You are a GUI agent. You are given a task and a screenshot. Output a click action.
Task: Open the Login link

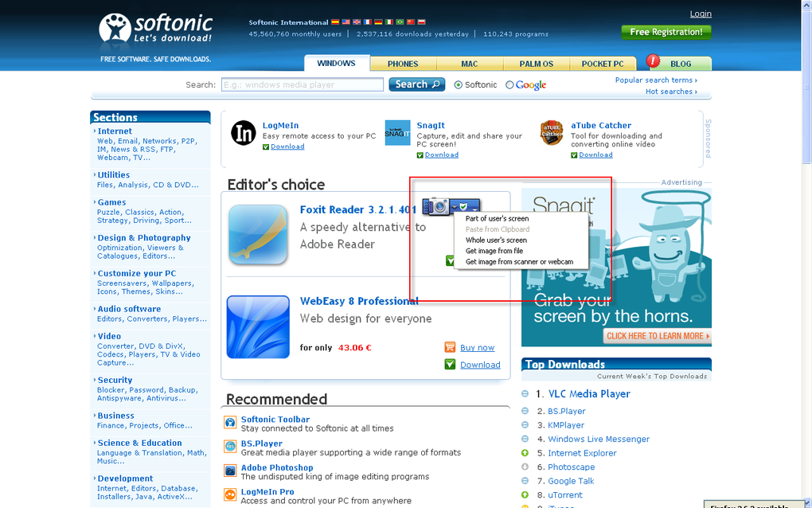(x=701, y=14)
